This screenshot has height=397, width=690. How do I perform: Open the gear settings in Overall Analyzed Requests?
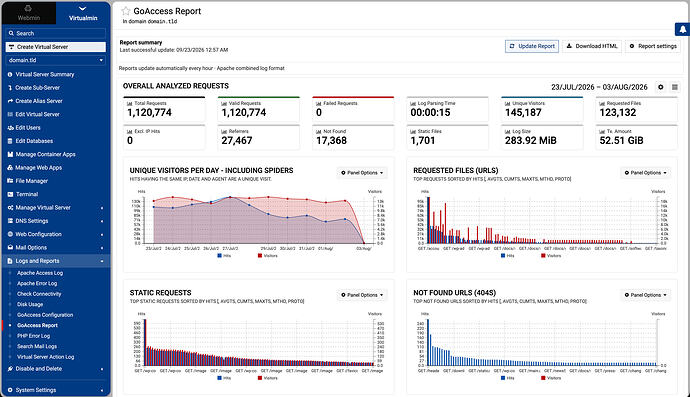pyautogui.click(x=661, y=87)
